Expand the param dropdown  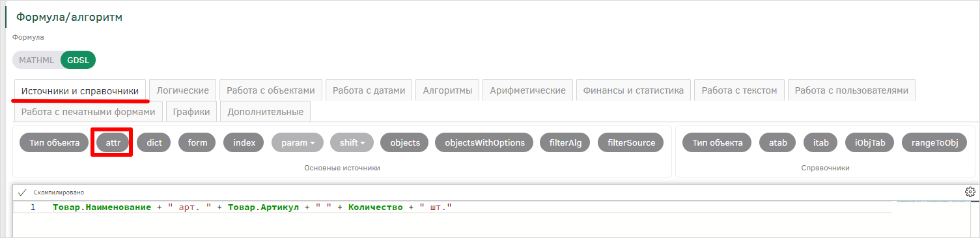[298, 142]
